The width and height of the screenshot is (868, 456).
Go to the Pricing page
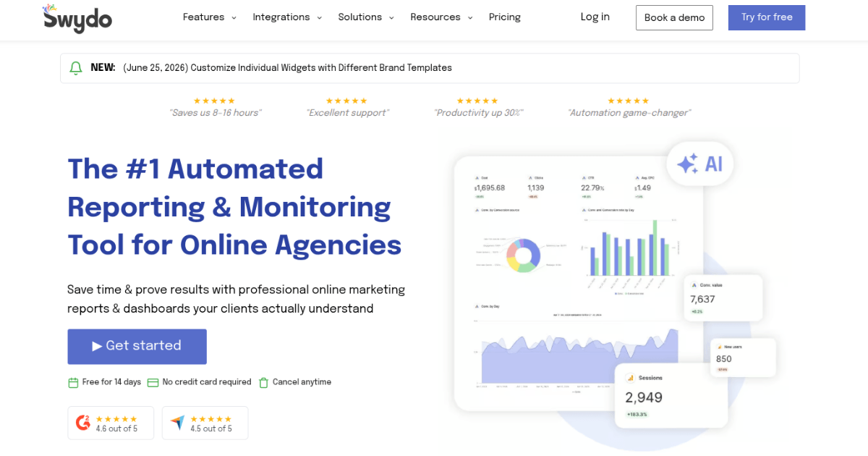(504, 17)
